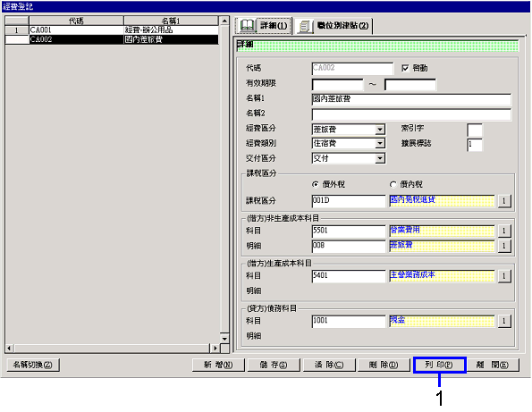Select the 價內稅 radio button
The height and width of the screenshot is (412, 532).
[393, 184]
